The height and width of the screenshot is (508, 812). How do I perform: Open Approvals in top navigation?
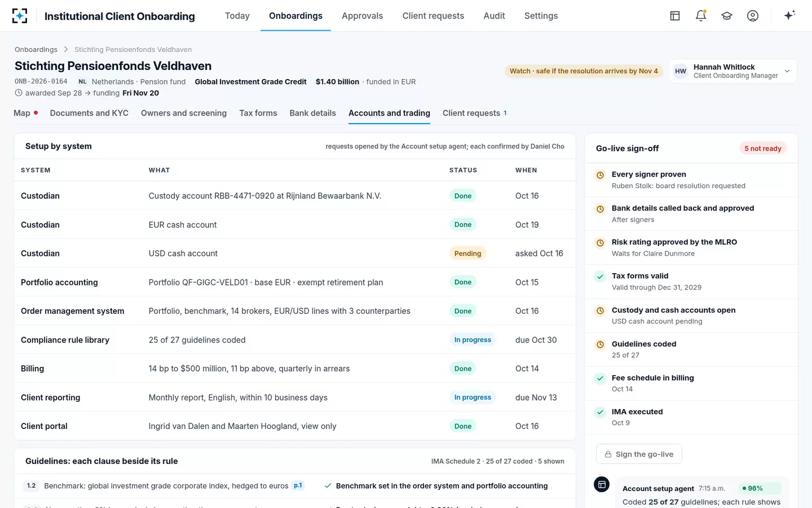tap(362, 16)
